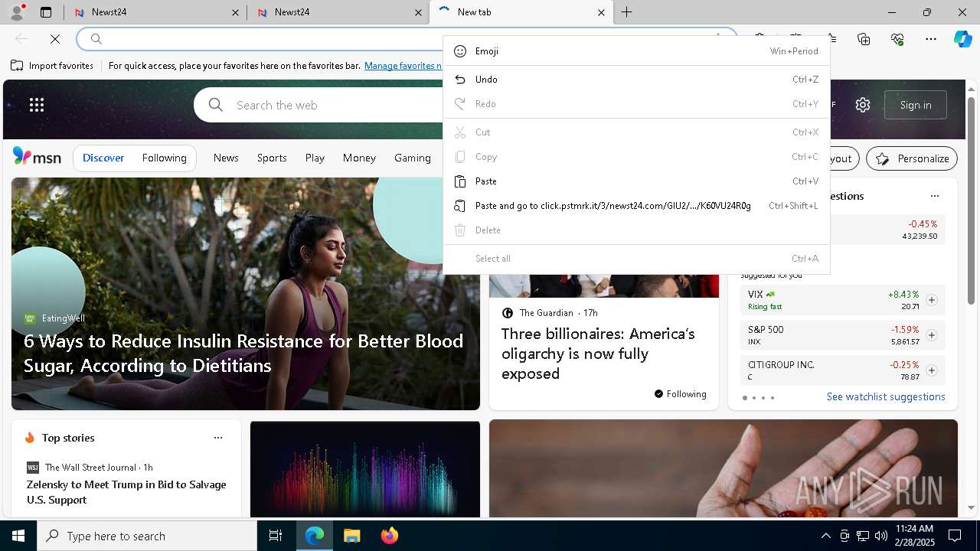Click the MSN search magnifier icon
Viewport: 980px width, 551px height.
click(216, 105)
